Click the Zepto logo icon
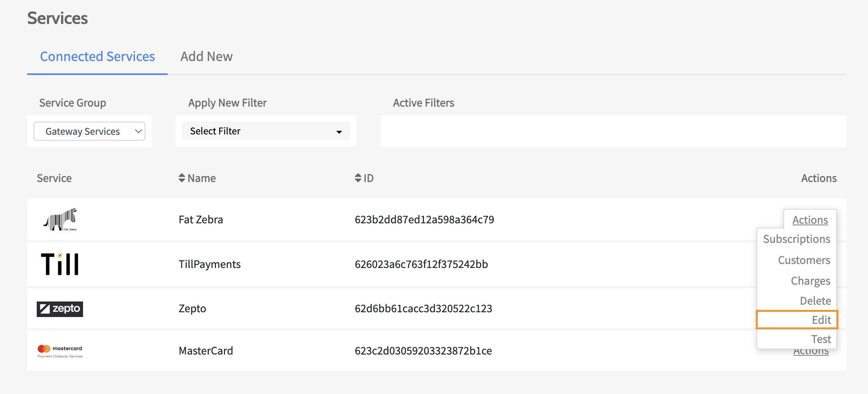Viewport: 868px width, 394px height. click(60, 309)
